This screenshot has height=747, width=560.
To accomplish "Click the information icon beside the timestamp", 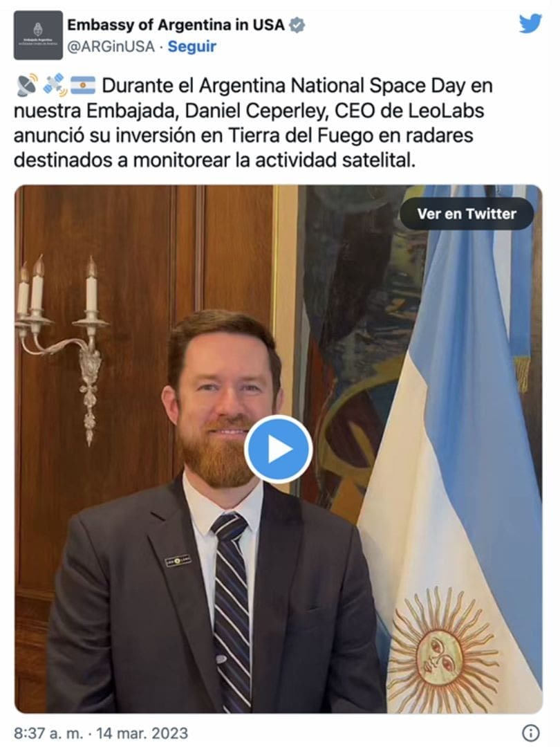I will coord(531,732).
